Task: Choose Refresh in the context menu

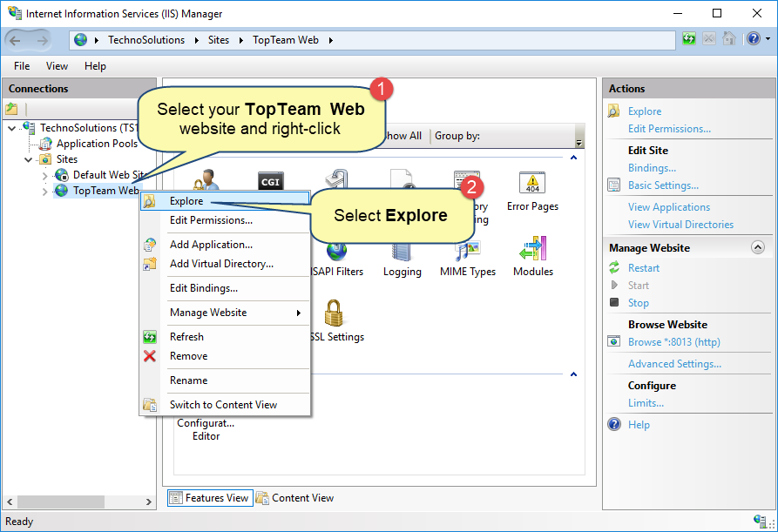Action: 226,337
